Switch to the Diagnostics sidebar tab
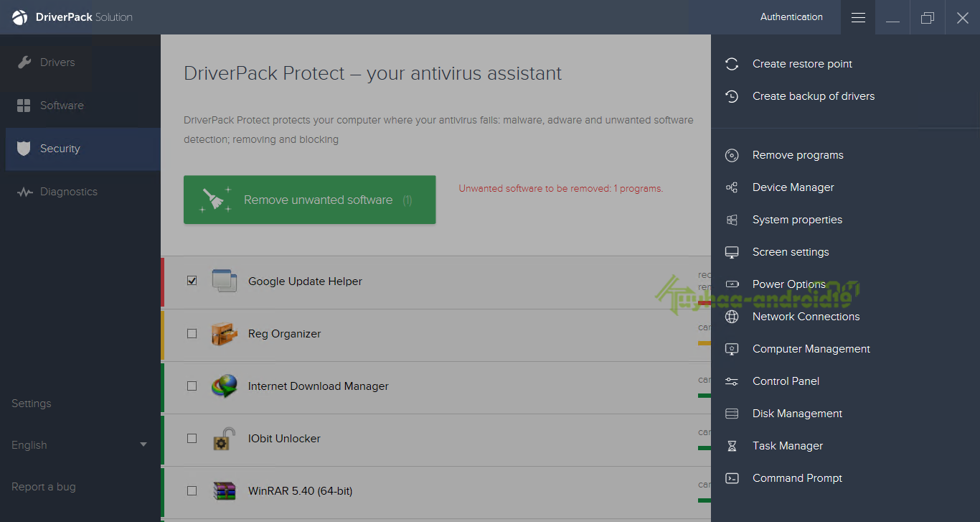 pyautogui.click(x=68, y=192)
